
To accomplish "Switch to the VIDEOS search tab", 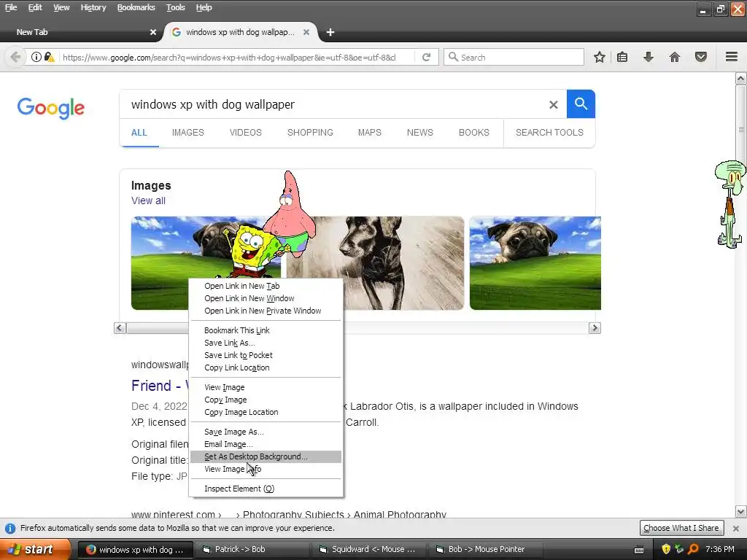I will pyautogui.click(x=245, y=133).
